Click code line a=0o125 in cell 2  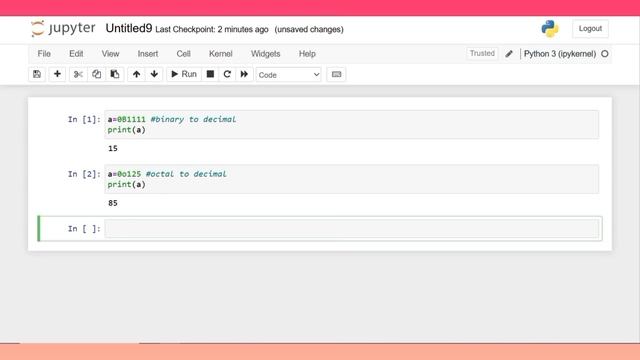[x=167, y=174]
